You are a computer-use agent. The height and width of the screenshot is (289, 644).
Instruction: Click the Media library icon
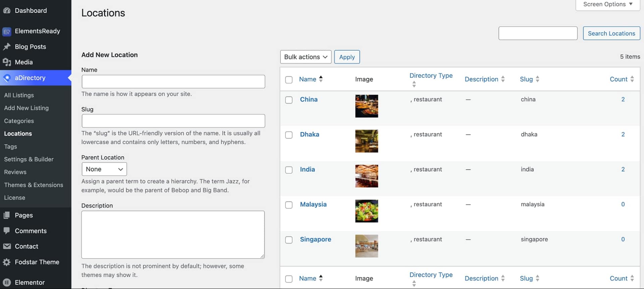tap(7, 62)
